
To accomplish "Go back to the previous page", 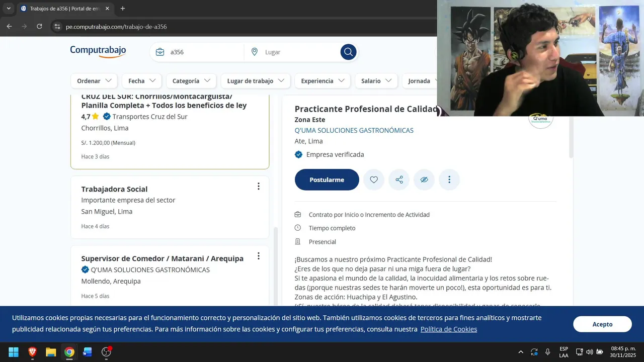I will click(x=9, y=26).
